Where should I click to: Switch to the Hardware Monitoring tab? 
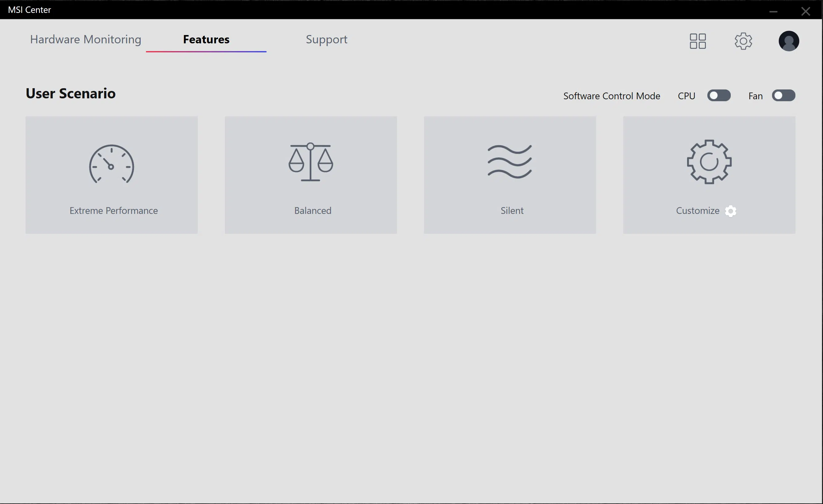(85, 39)
